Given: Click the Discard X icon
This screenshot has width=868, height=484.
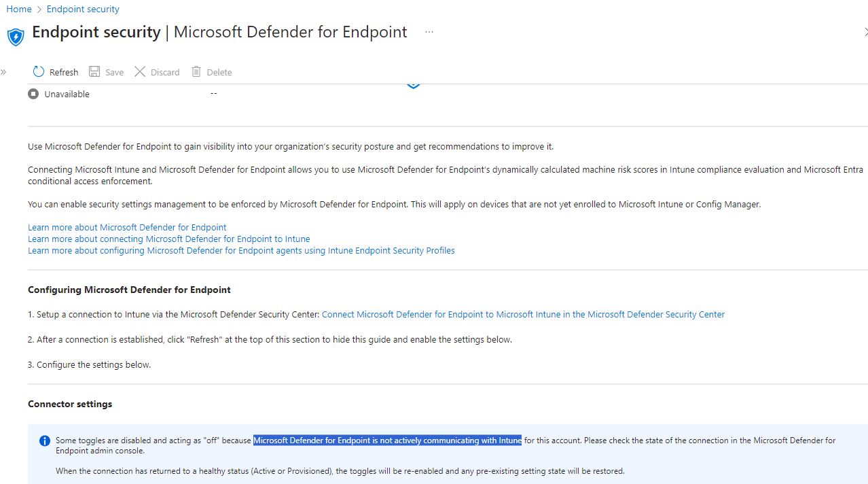Looking at the screenshot, I should click(x=140, y=71).
